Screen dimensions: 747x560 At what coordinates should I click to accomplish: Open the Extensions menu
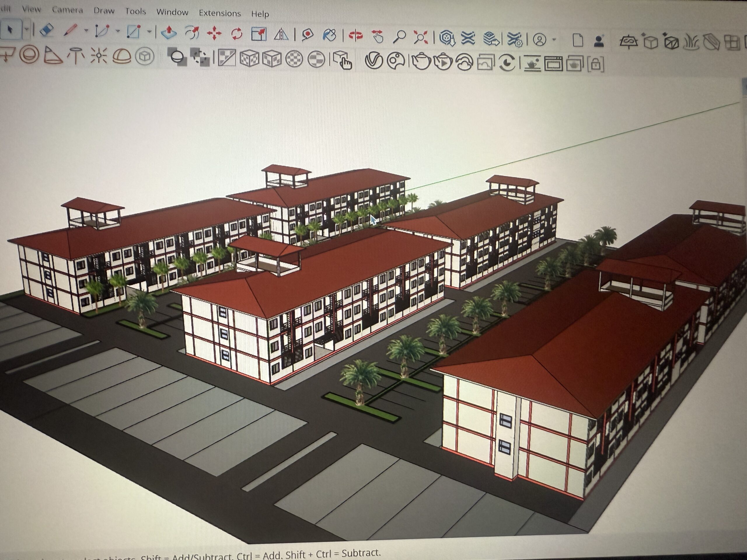click(x=219, y=13)
